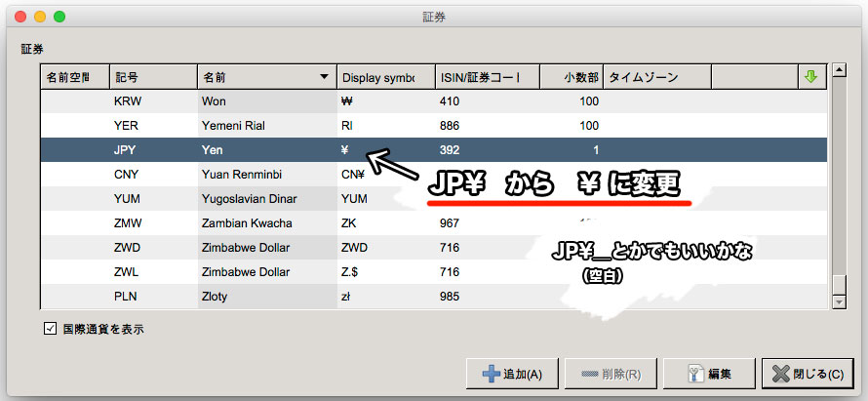Click the yellow minimize window button
The height and width of the screenshot is (401, 868).
40,17
